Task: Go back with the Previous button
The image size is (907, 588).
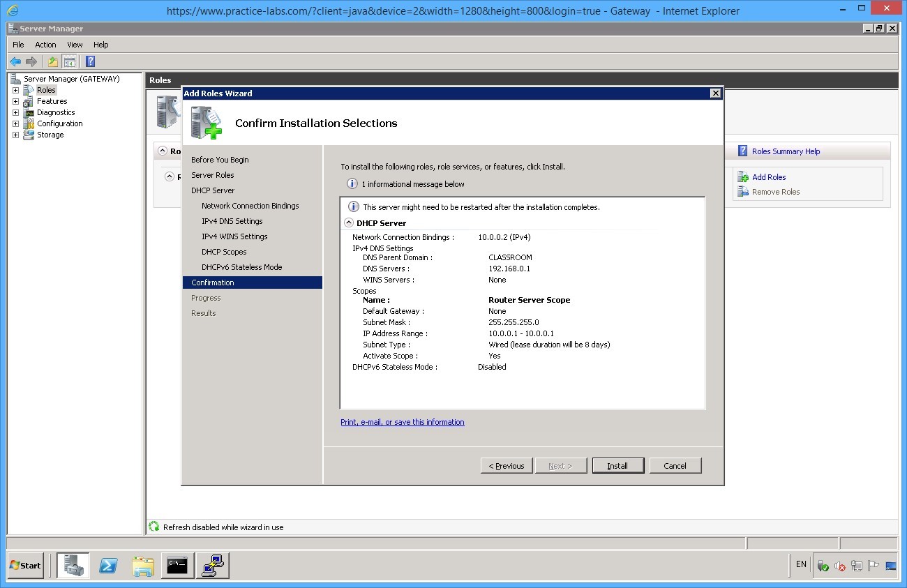Action: pos(507,466)
